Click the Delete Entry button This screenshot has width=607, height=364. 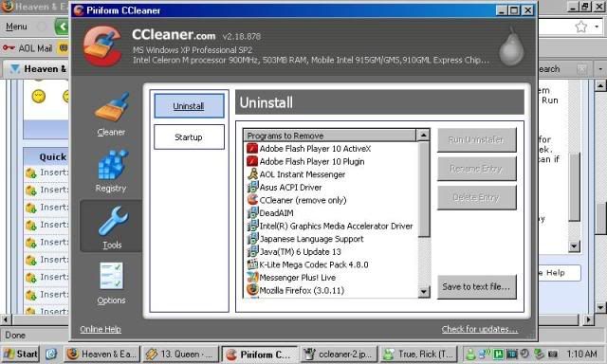click(x=476, y=198)
